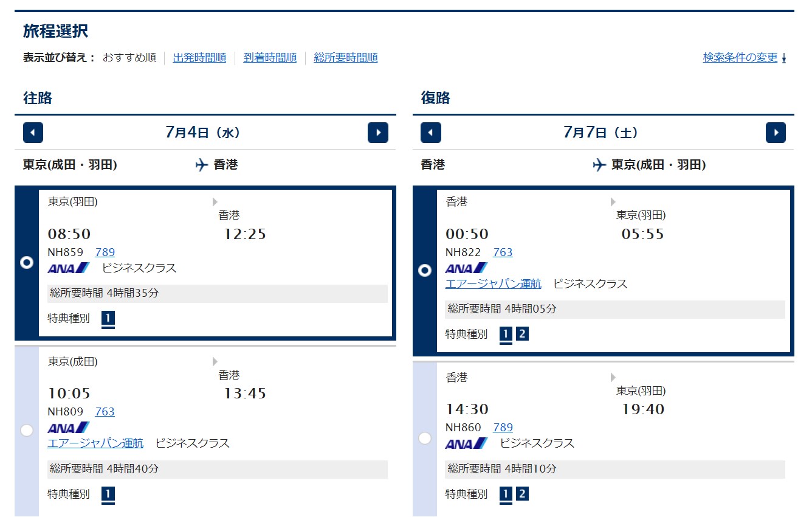This screenshot has width=812, height=517.
Task: Click the 復路 section heading
Action: pos(436,97)
